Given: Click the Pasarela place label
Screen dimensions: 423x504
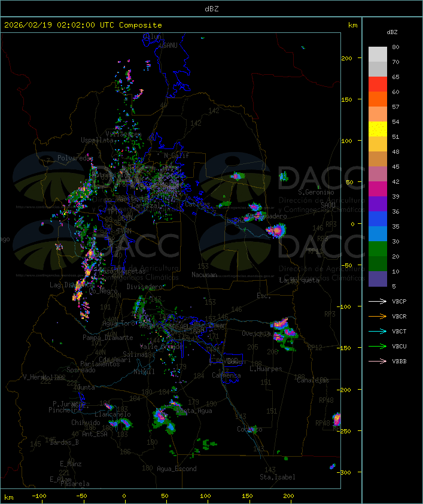Looking at the screenshot, I should click(x=75, y=484).
